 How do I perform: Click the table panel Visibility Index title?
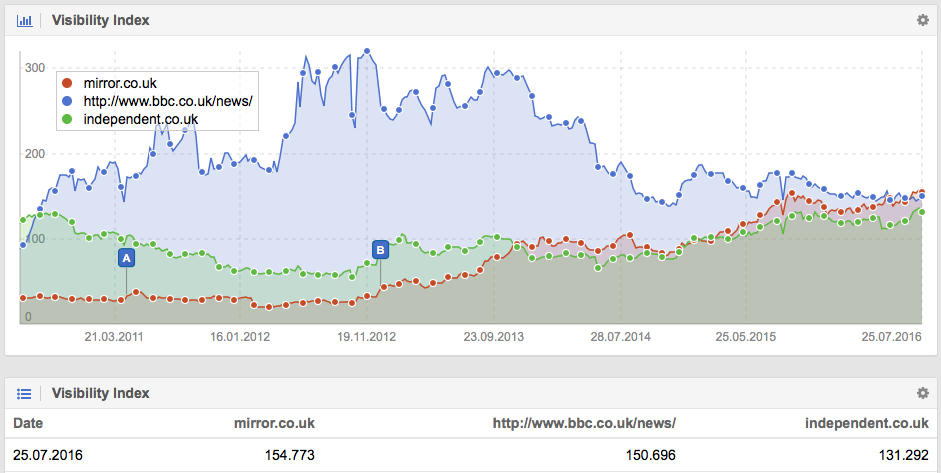click(100, 394)
